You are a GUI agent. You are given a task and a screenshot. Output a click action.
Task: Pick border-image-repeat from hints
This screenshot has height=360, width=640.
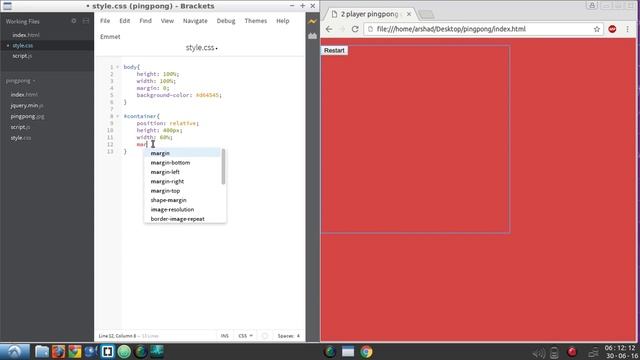point(182,219)
